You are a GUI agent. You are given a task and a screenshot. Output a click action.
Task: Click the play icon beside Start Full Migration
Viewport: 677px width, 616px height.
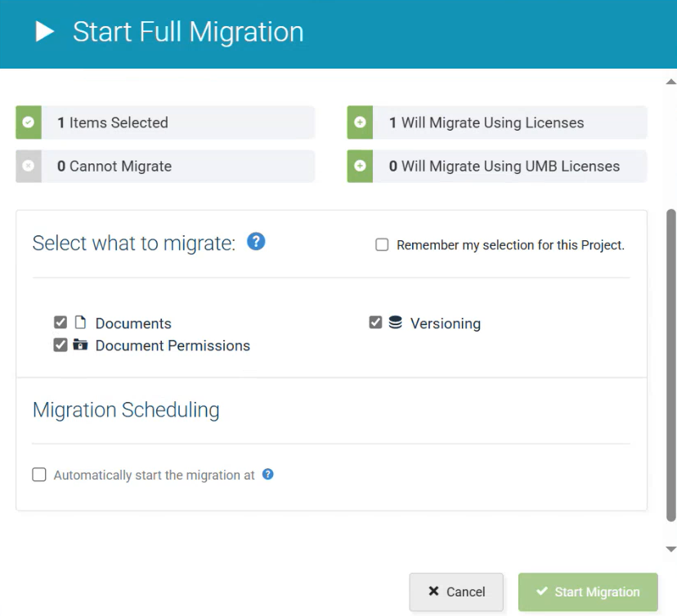tap(44, 32)
